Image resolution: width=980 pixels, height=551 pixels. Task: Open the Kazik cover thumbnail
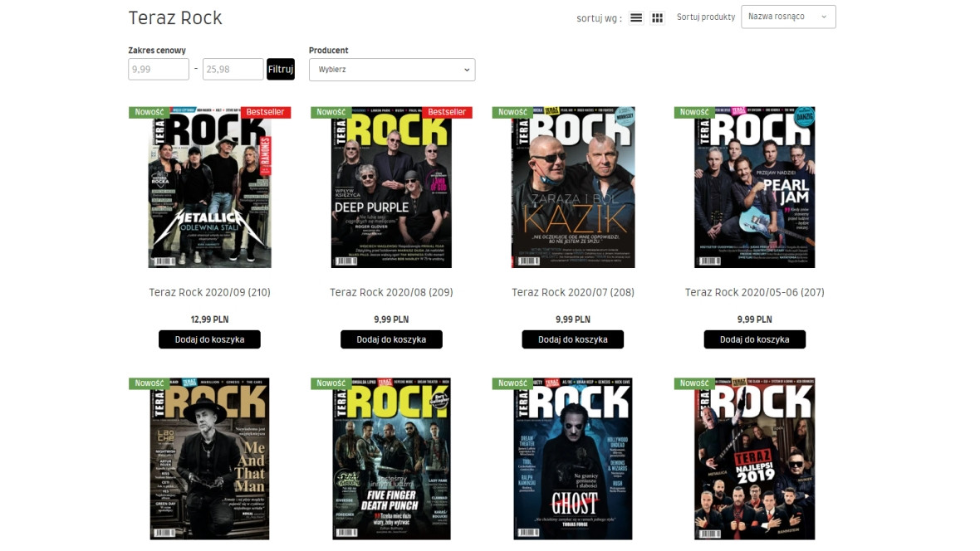572,188
